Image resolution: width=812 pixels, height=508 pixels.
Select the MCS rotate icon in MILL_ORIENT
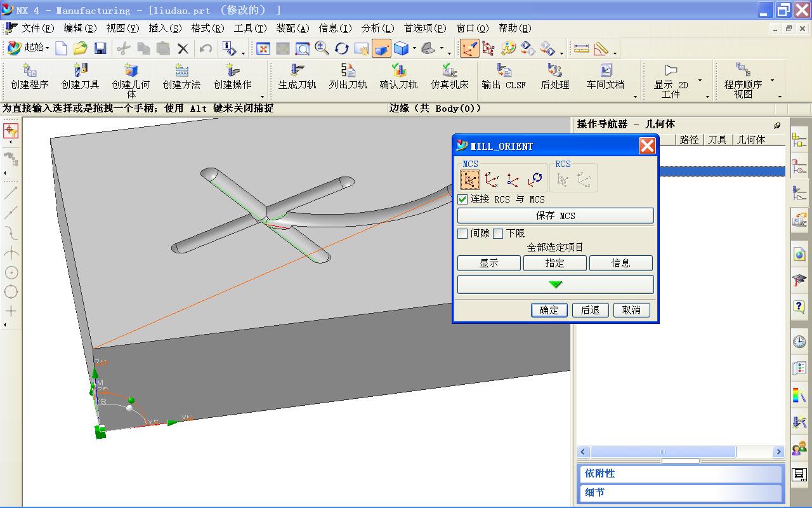[535, 180]
